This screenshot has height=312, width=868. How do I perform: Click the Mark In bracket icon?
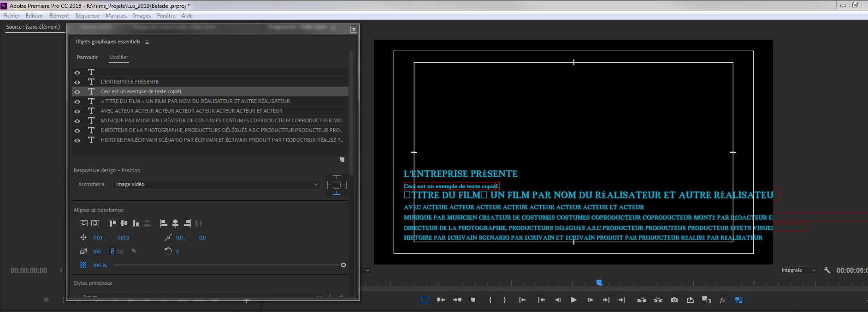(x=490, y=300)
